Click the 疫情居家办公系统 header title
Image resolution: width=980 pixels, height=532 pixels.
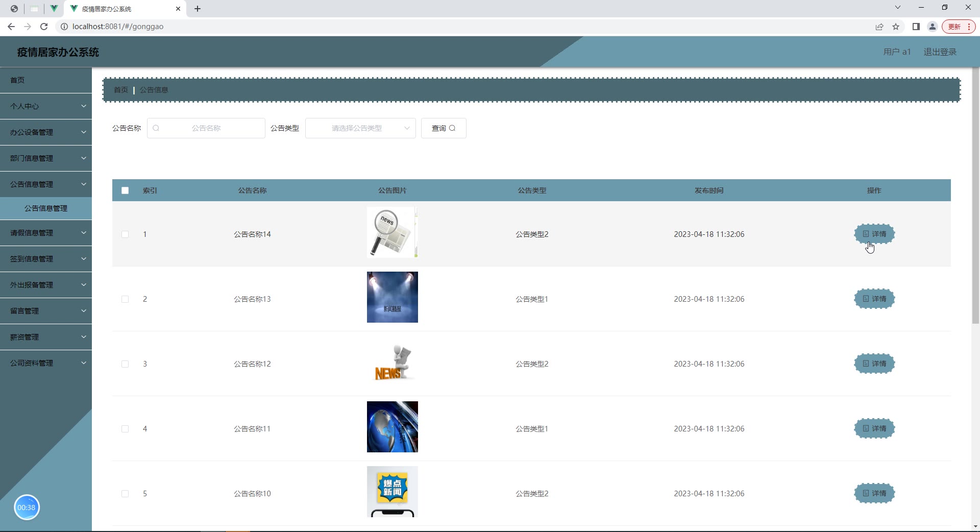click(x=58, y=52)
